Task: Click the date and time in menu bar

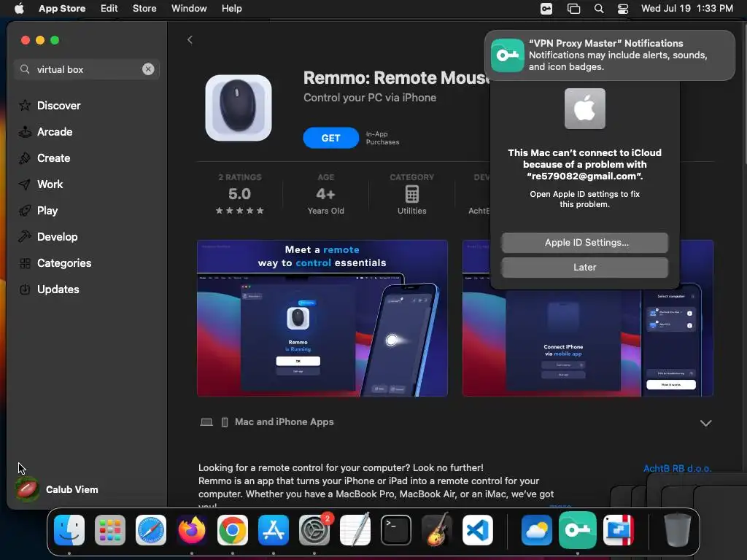Action: (x=687, y=8)
